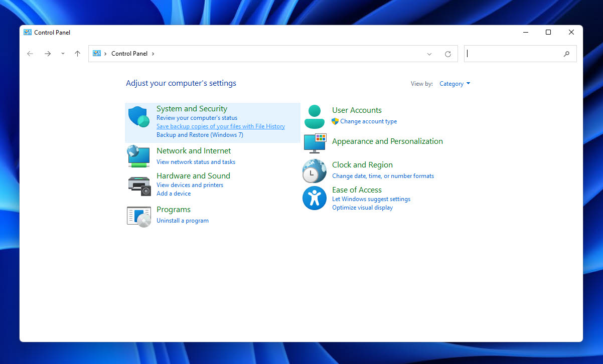The height and width of the screenshot is (364, 603).
Task: Open the View by Category dropdown
Action: click(x=455, y=84)
